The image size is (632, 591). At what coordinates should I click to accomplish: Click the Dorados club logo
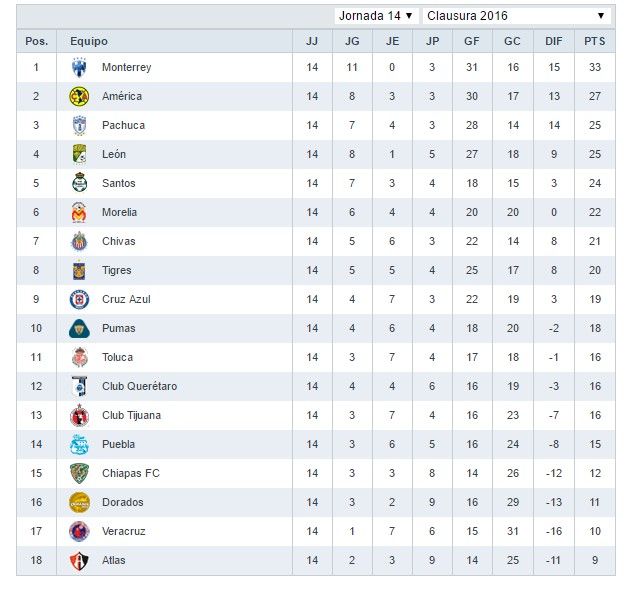79,503
